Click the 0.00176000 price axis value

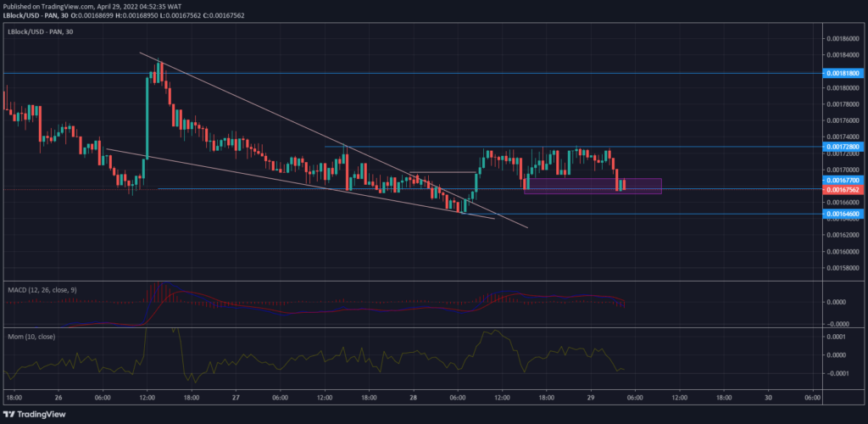843,120
